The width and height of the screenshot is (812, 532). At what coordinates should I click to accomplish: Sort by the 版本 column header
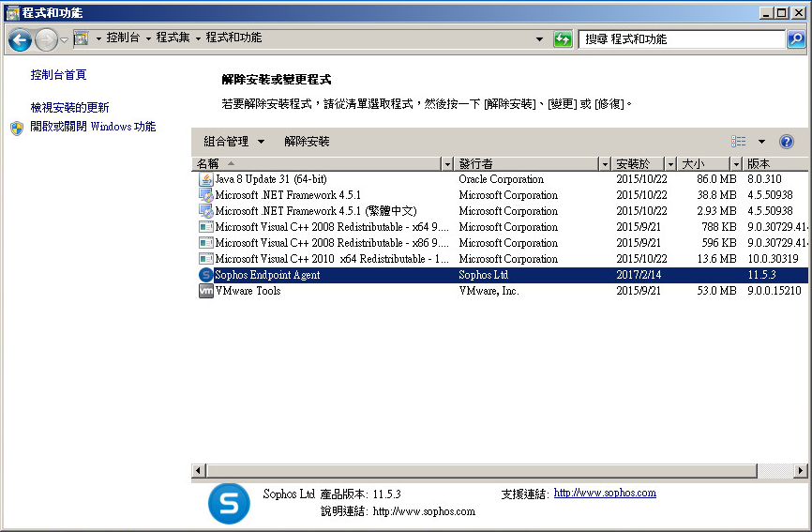(x=775, y=163)
